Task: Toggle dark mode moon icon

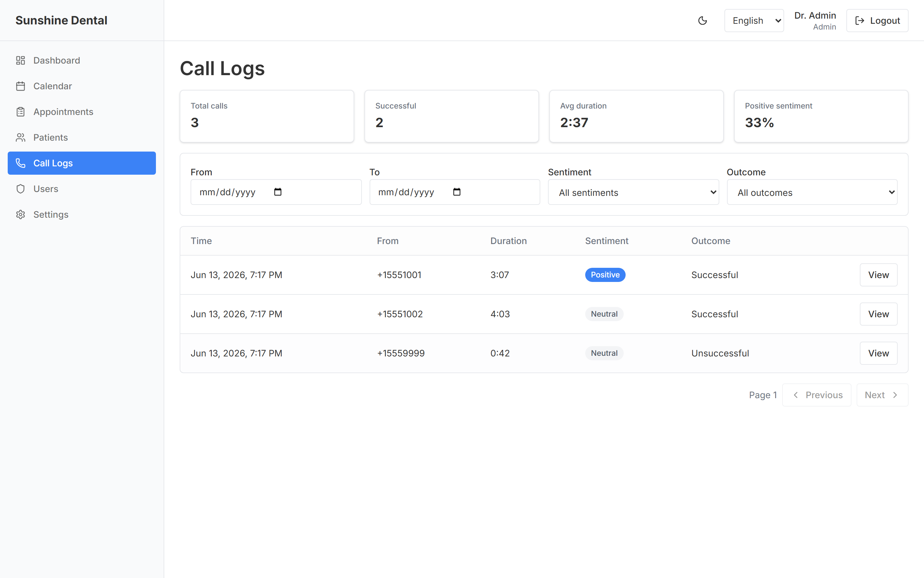Action: 703,21
